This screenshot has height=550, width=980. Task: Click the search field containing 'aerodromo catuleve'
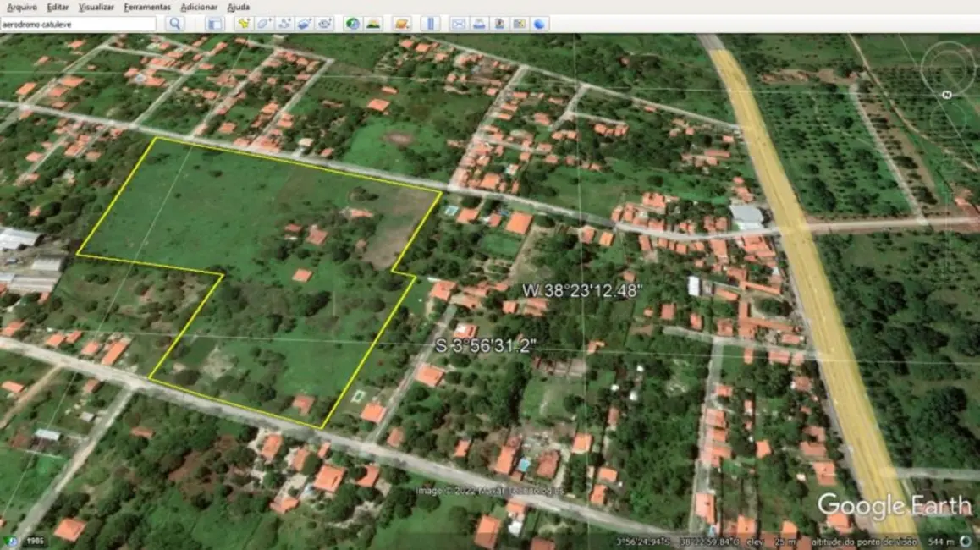[78, 24]
